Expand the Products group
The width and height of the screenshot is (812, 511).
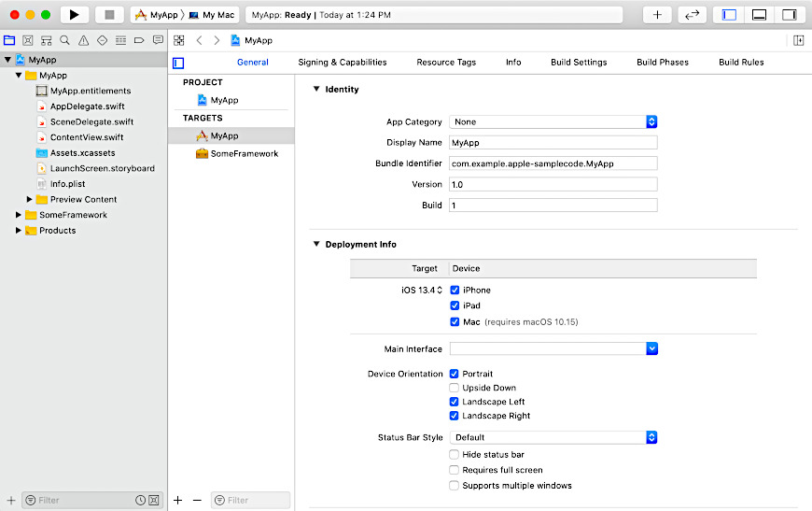pos(19,230)
